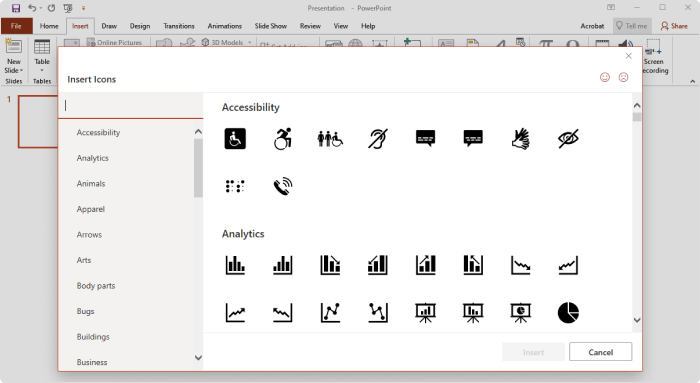Select the wheelchair accessible sign icon
The image size is (700, 383).
[235, 138]
